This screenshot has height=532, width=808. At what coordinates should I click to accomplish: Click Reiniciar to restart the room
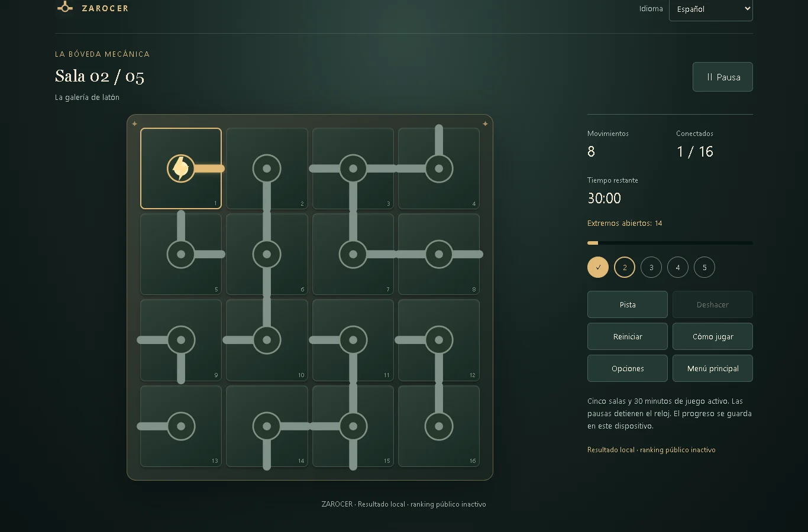(628, 336)
